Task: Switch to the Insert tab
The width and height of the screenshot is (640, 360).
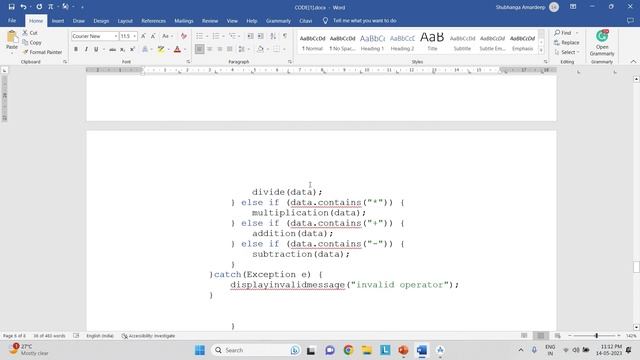Action: coord(58,20)
